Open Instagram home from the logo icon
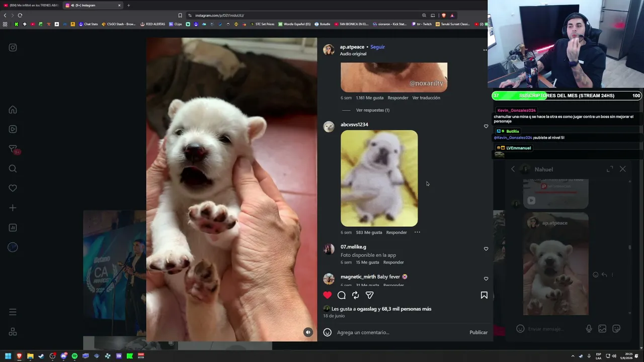Viewport: 644px width, 362px height. tap(13, 48)
